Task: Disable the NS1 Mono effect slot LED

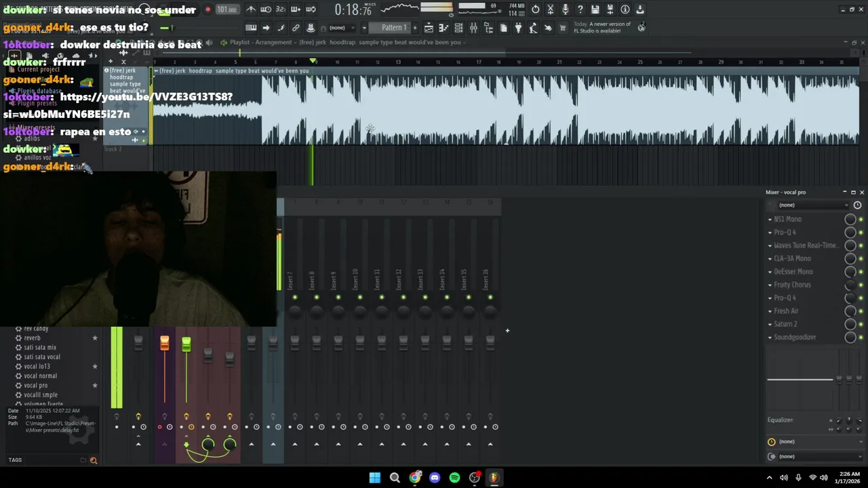Action: [x=861, y=219]
